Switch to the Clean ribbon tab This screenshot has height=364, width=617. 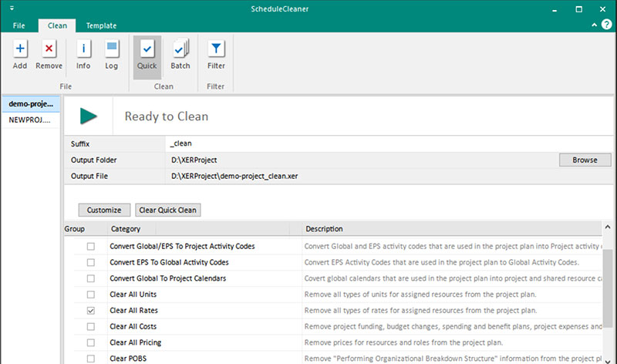57,25
